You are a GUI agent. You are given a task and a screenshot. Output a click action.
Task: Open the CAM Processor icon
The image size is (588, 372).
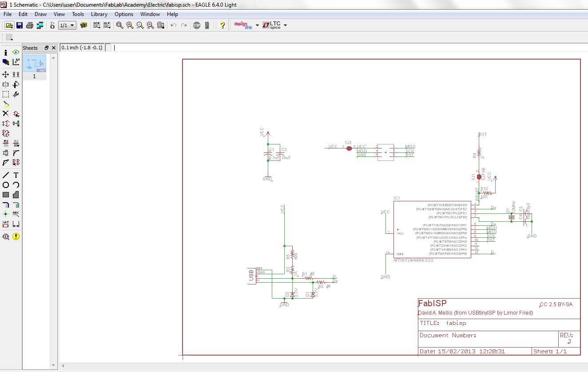(x=40, y=25)
